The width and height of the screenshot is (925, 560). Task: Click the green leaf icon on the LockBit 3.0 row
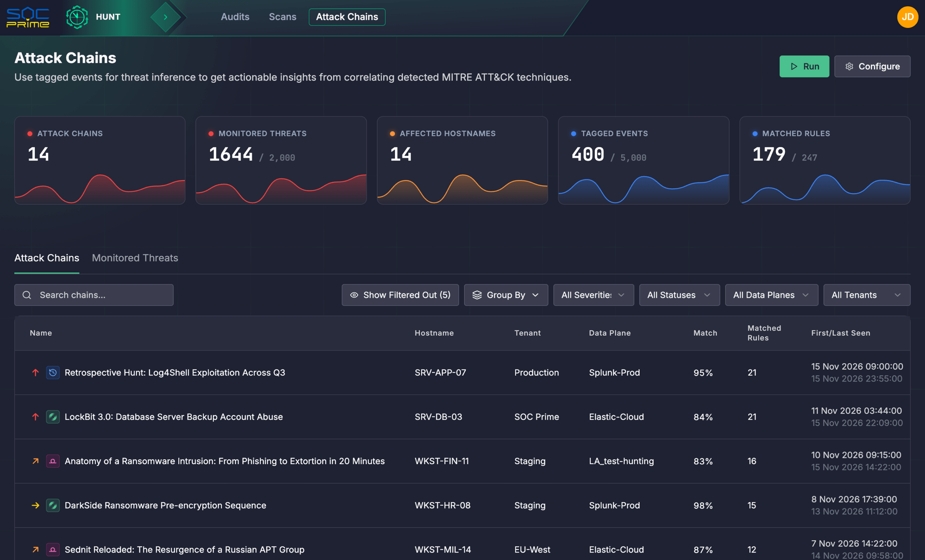[53, 417]
